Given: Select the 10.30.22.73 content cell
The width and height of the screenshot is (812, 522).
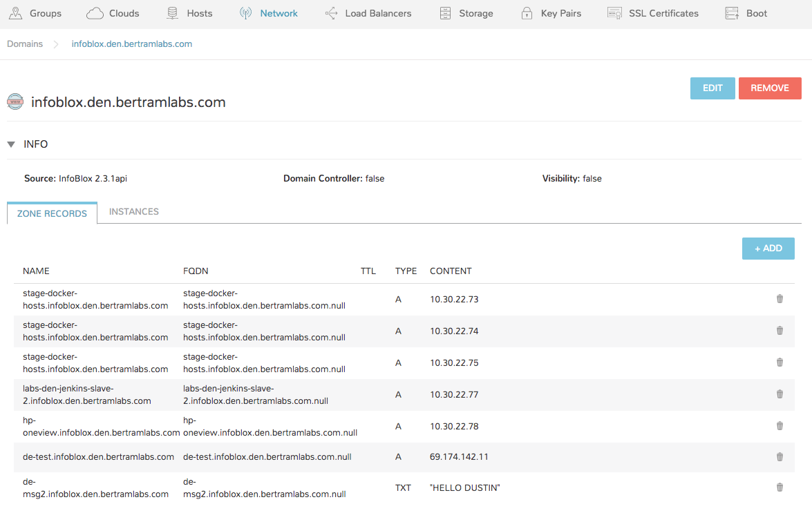Looking at the screenshot, I should tap(454, 300).
